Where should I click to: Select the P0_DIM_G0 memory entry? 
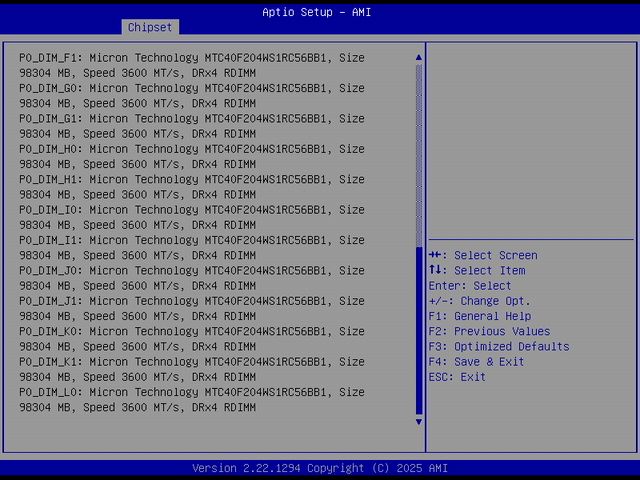click(x=192, y=96)
